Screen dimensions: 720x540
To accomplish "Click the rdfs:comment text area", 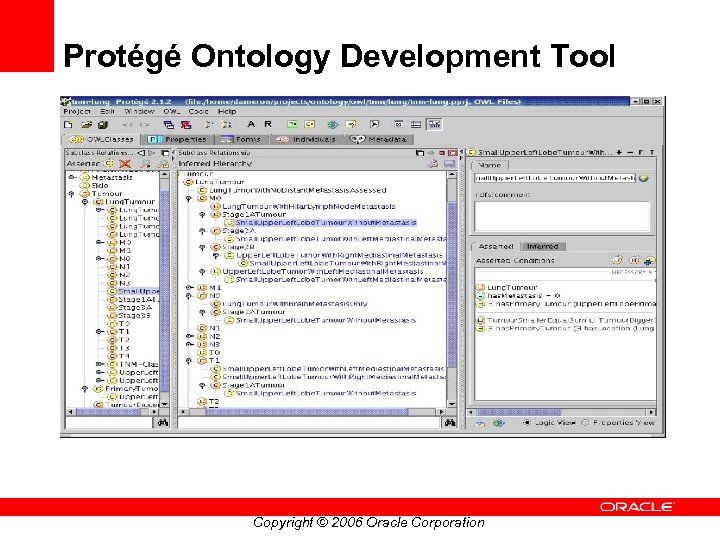I will coord(562,216).
